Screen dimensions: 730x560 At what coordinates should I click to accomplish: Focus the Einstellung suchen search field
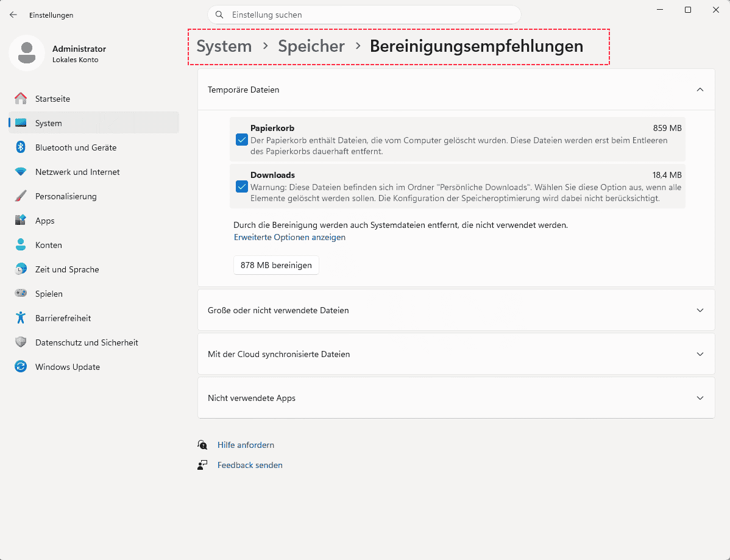point(364,15)
